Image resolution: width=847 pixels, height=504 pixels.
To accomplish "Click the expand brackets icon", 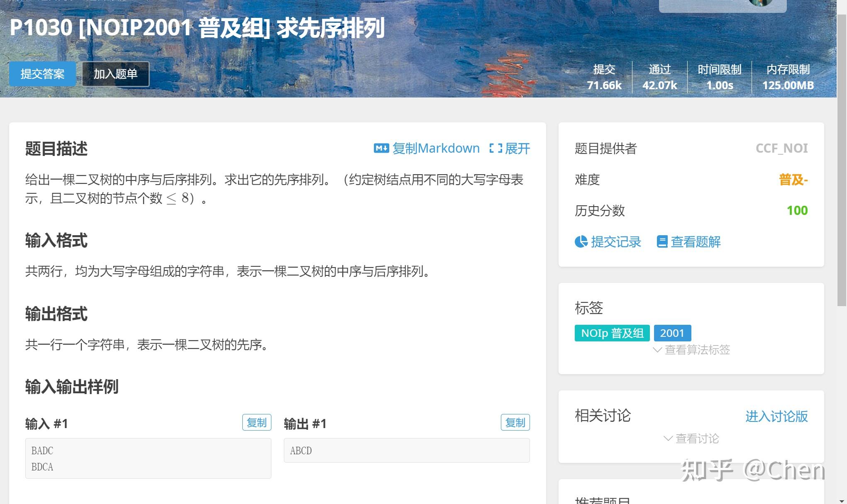I will [x=495, y=149].
